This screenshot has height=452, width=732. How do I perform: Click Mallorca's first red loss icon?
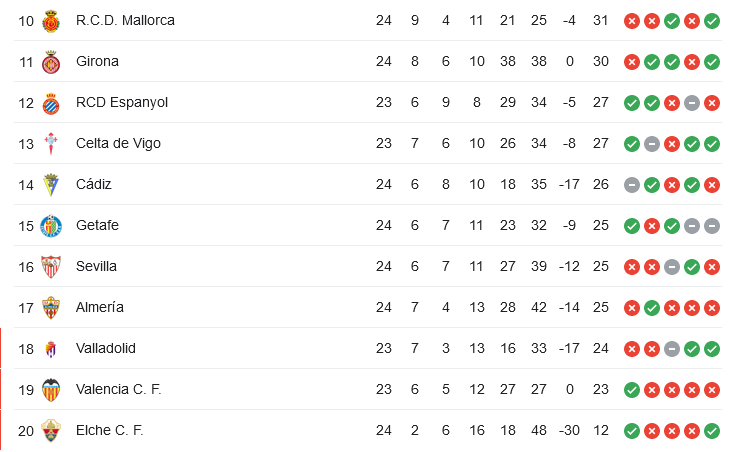pos(632,21)
